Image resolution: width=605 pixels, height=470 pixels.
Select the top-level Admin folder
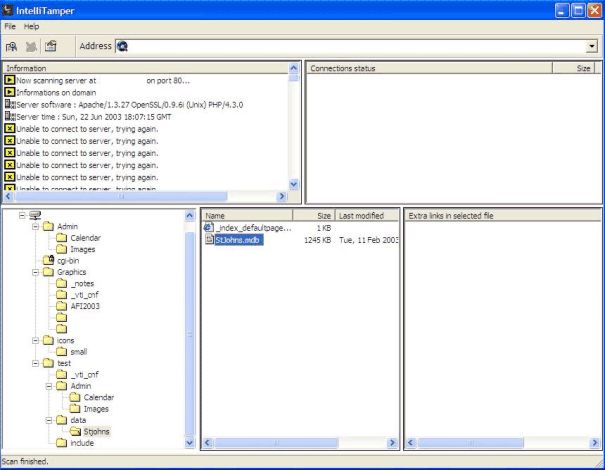[67, 227]
